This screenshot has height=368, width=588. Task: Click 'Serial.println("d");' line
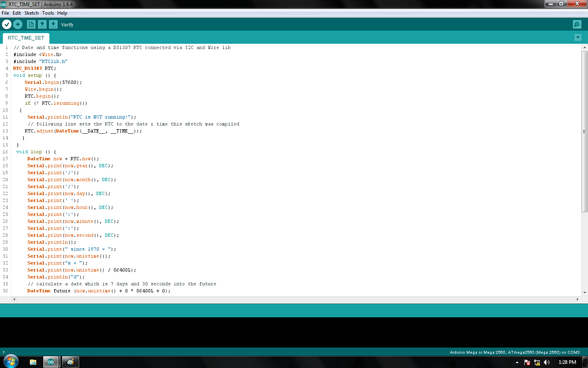[x=56, y=277]
